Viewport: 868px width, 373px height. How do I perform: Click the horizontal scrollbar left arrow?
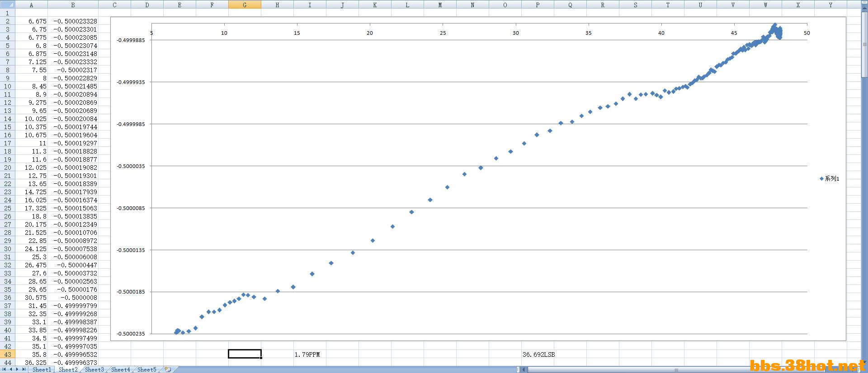coord(524,369)
